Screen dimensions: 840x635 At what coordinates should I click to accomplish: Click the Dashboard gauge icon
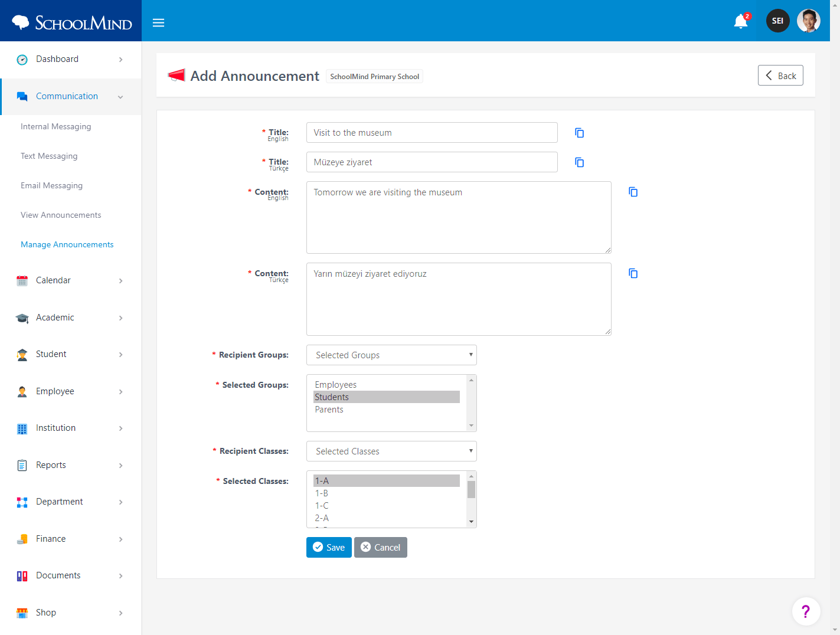tap(22, 60)
